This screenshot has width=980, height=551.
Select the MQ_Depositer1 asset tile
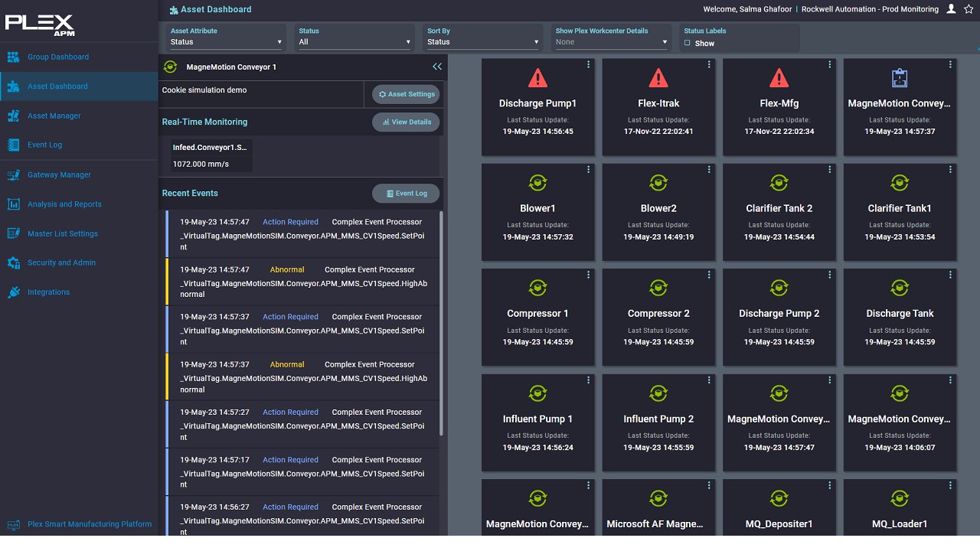coord(779,509)
